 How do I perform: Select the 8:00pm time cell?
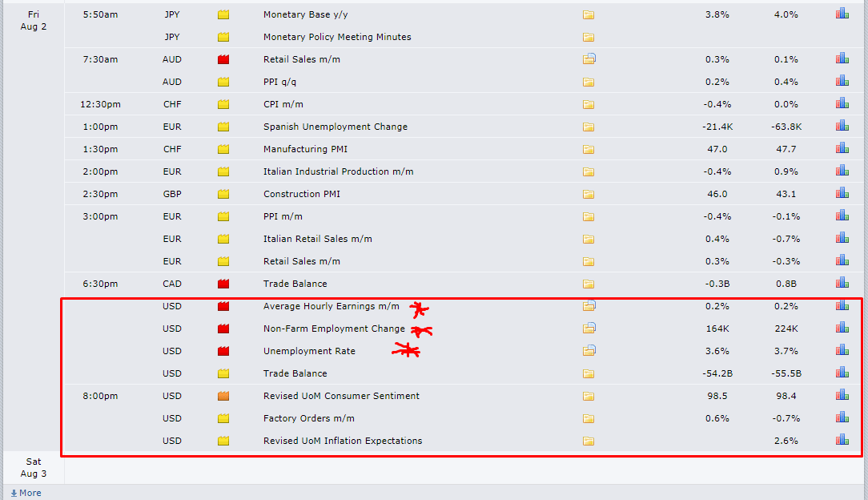100,396
